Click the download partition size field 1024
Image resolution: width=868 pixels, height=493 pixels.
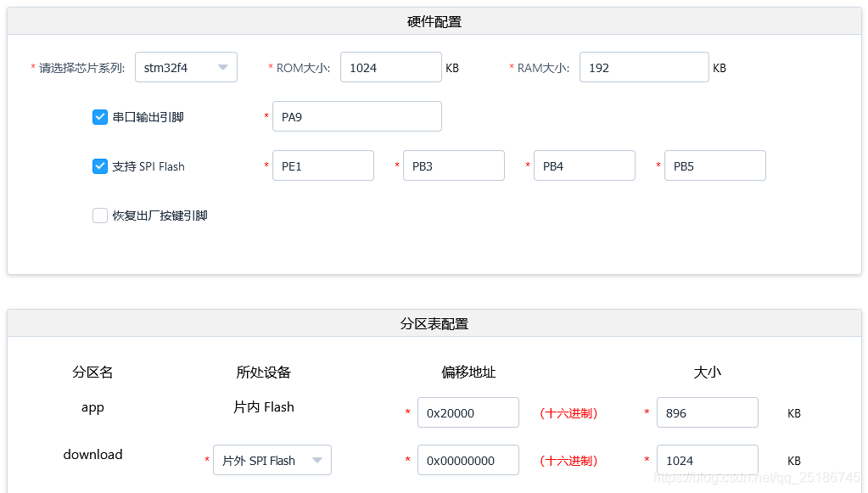(x=707, y=460)
